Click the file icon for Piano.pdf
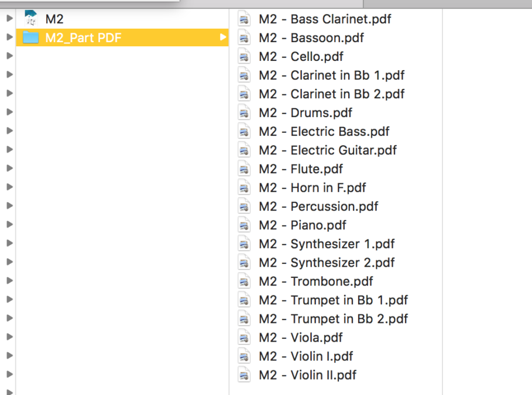The image size is (532, 395). pyautogui.click(x=244, y=225)
